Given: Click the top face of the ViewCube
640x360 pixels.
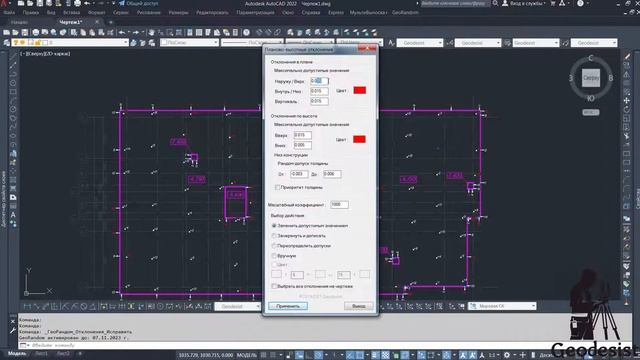Looking at the screenshot, I should (591, 78).
